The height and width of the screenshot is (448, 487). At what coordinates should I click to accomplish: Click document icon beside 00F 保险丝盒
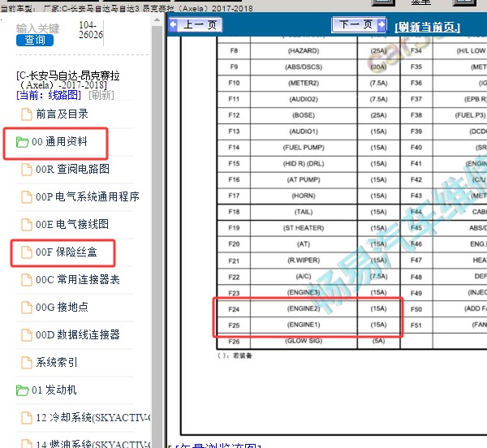[27, 252]
